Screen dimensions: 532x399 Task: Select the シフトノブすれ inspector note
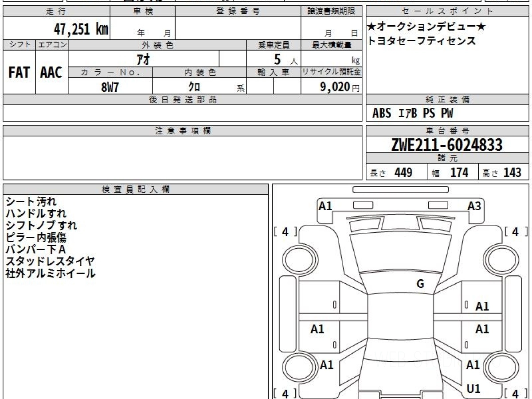[x=41, y=226]
